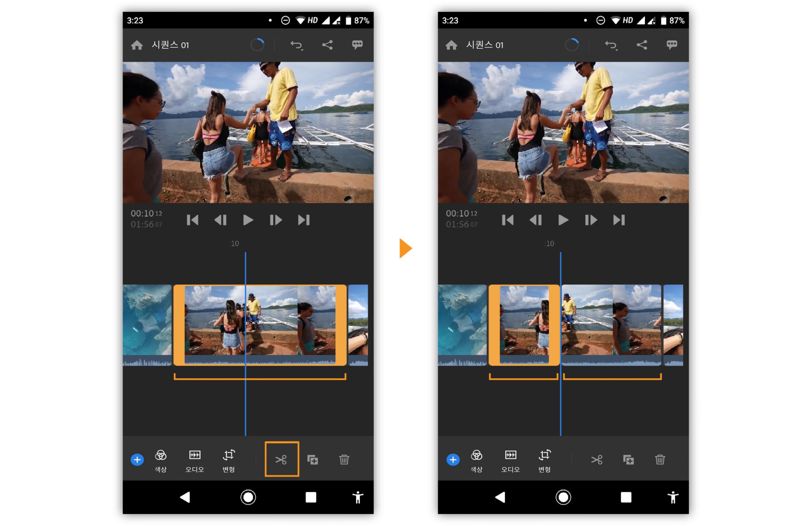Step back one frame in right phone

coord(535,220)
